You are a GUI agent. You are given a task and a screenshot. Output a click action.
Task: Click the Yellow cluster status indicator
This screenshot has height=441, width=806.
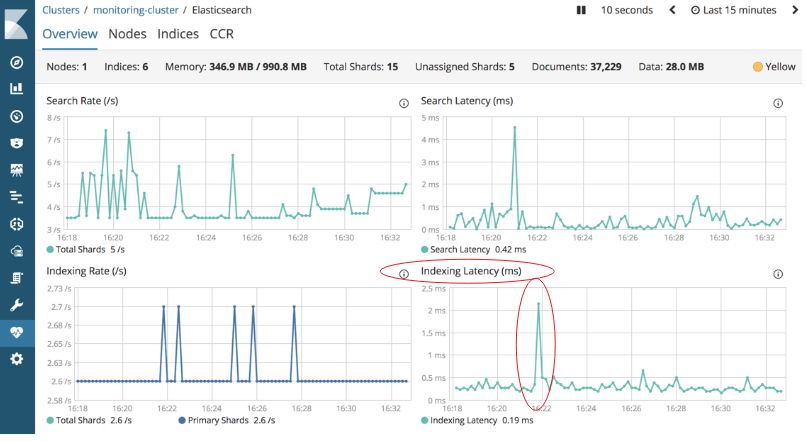(774, 67)
